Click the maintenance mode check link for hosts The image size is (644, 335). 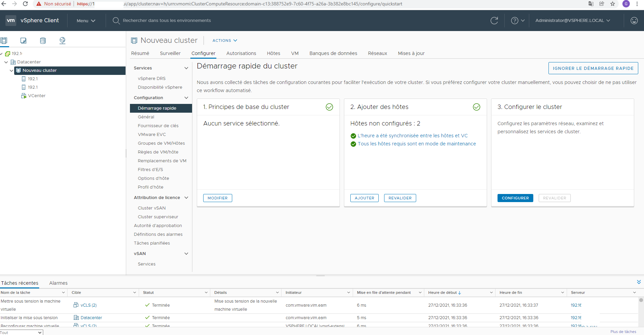pyautogui.click(x=417, y=144)
